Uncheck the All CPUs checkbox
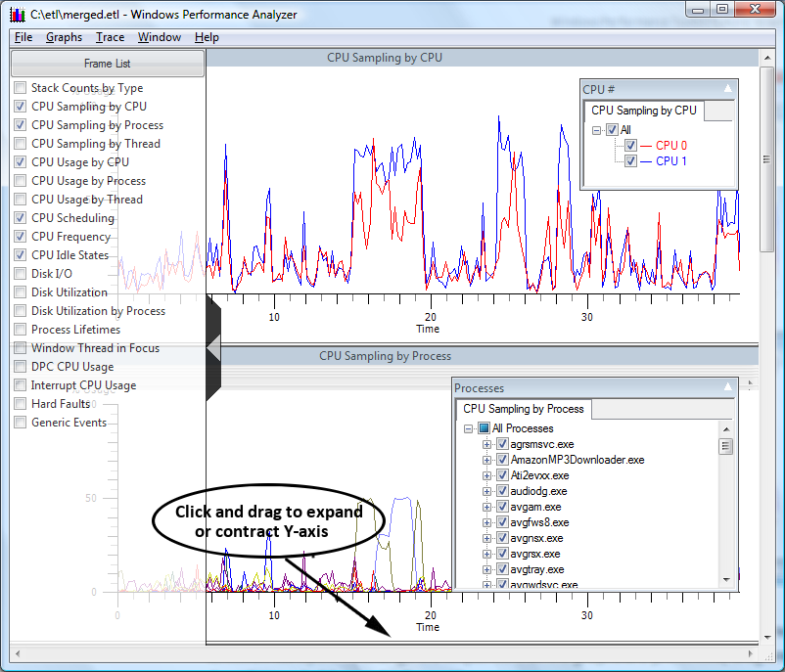Screen dimensions: 785x672 tap(612, 130)
